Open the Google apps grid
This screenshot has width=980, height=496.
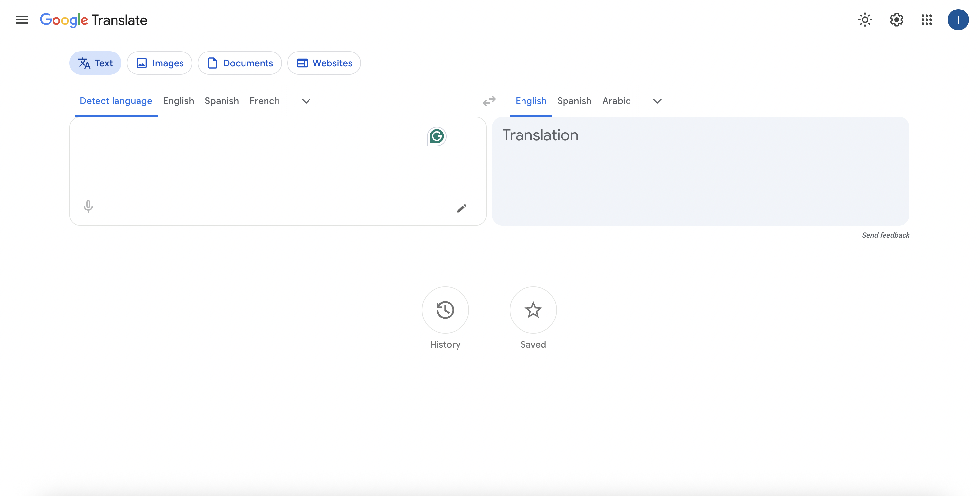pos(927,20)
